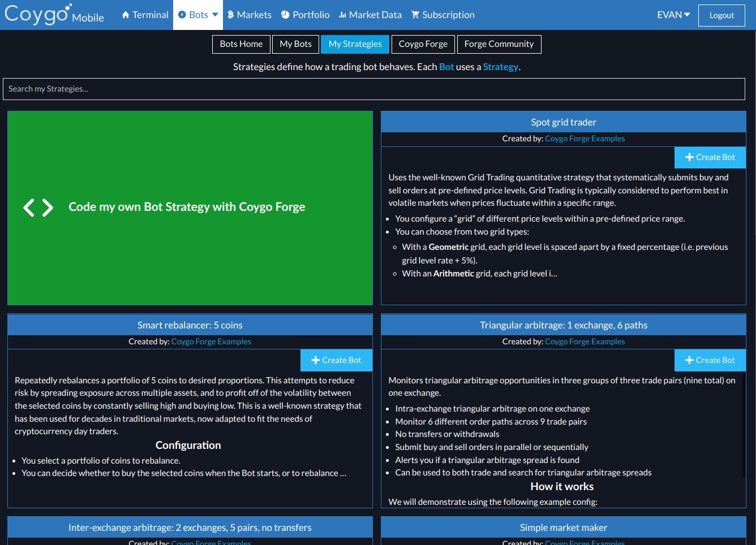Create a bot from Spot grid trader
This screenshot has height=545, width=756.
click(710, 157)
